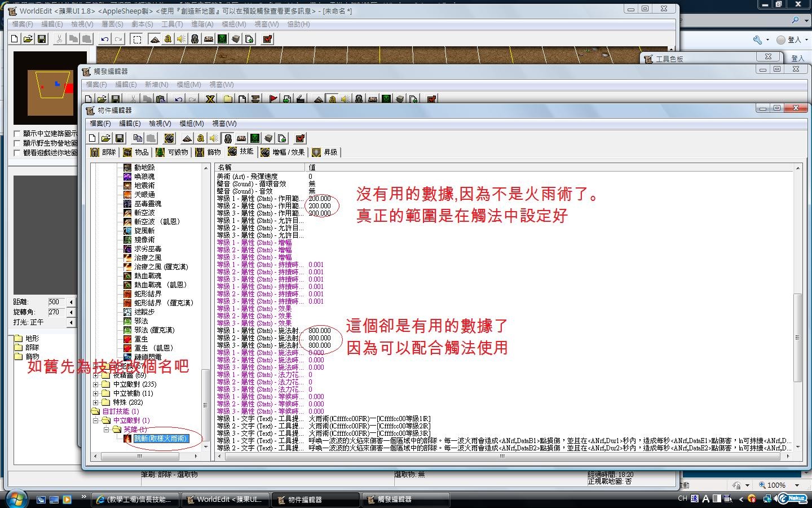812x508 pixels.
Task: Switch to 部隊 tab
Action: point(103,152)
